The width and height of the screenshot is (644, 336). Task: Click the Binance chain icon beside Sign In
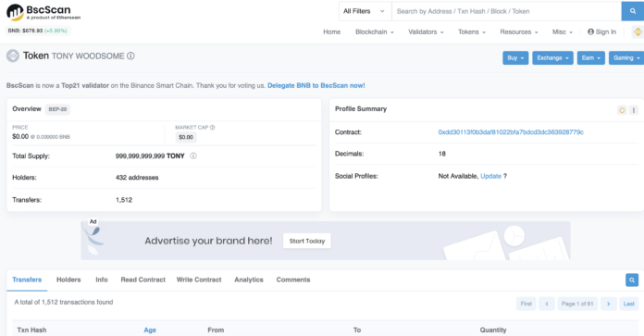(x=638, y=31)
